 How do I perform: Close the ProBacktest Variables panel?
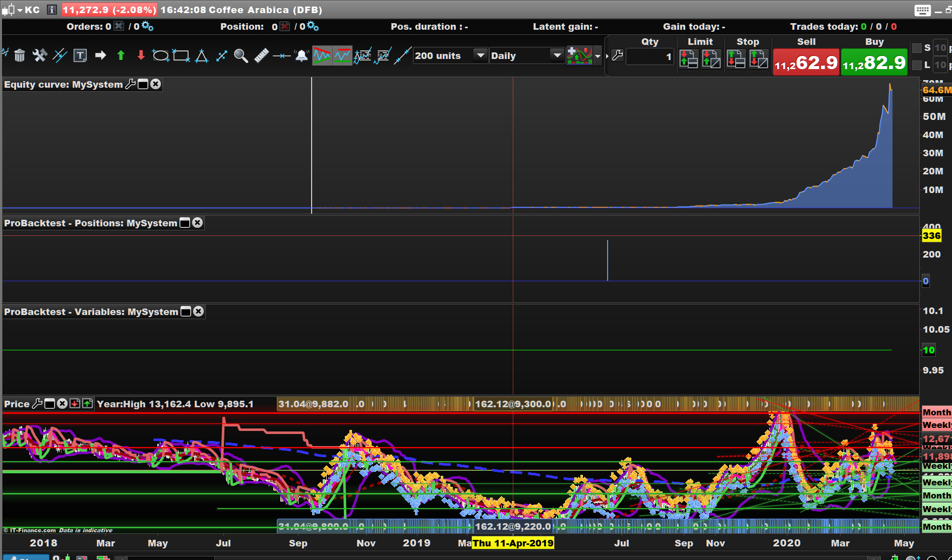199,312
